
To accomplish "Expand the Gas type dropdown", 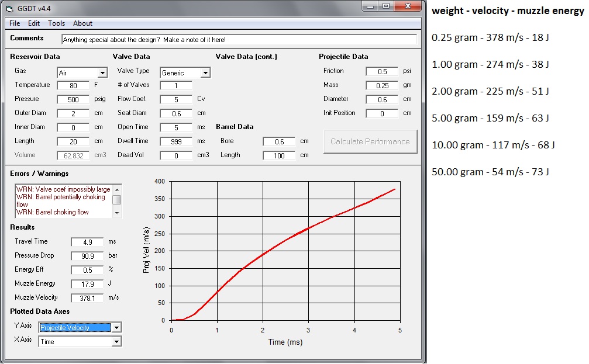I will 102,73.
